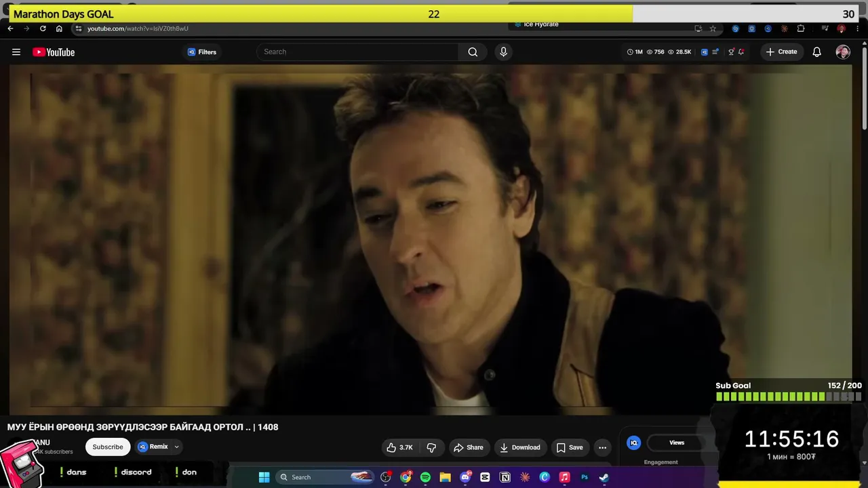This screenshot has width=868, height=488.
Task: Share the video
Action: tap(469, 447)
